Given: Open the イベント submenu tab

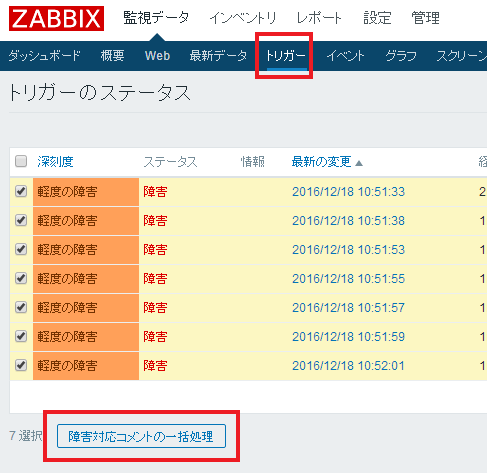Looking at the screenshot, I should pos(345,56).
